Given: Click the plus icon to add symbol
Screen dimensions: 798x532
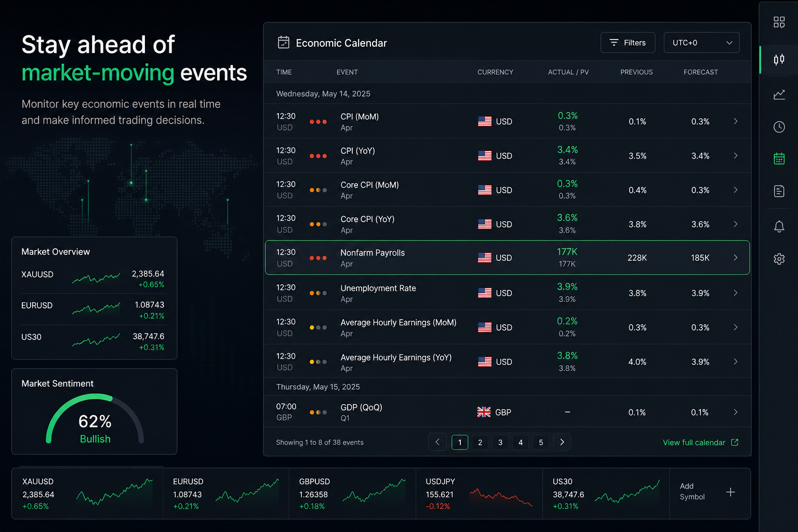Looking at the screenshot, I should pyautogui.click(x=730, y=492).
